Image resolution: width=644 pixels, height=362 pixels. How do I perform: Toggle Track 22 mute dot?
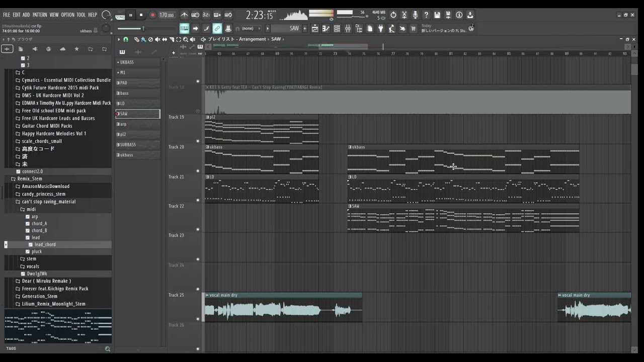pos(198,230)
